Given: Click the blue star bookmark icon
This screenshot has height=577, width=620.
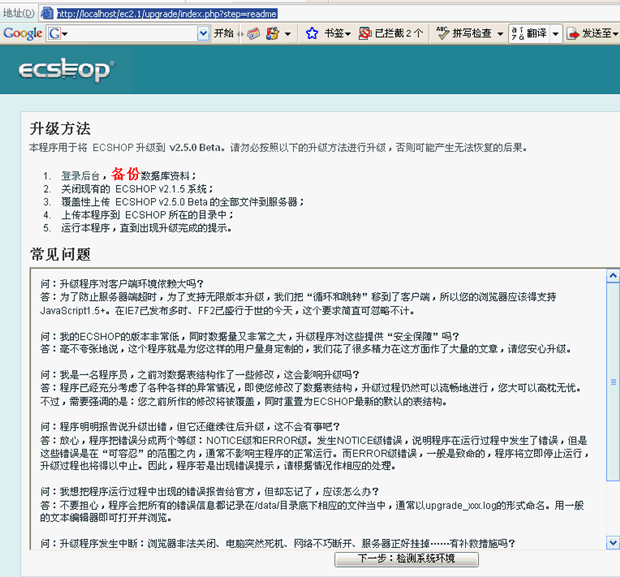Looking at the screenshot, I should coord(312,34).
